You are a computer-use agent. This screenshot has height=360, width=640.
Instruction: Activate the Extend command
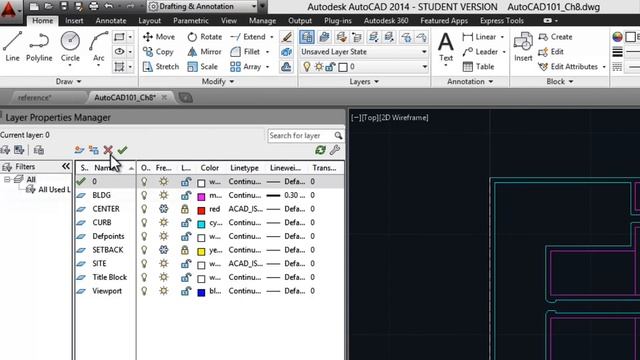pos(248,37)
